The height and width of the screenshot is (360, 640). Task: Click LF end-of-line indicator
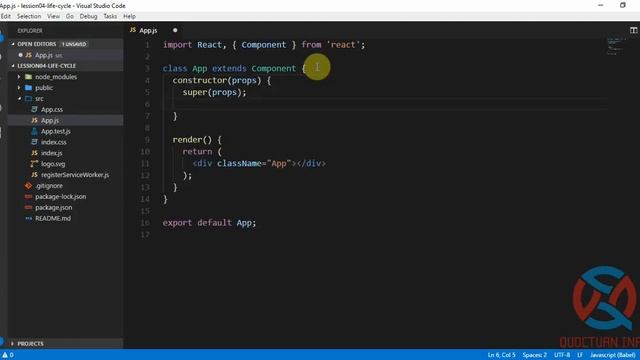(580, 355)
